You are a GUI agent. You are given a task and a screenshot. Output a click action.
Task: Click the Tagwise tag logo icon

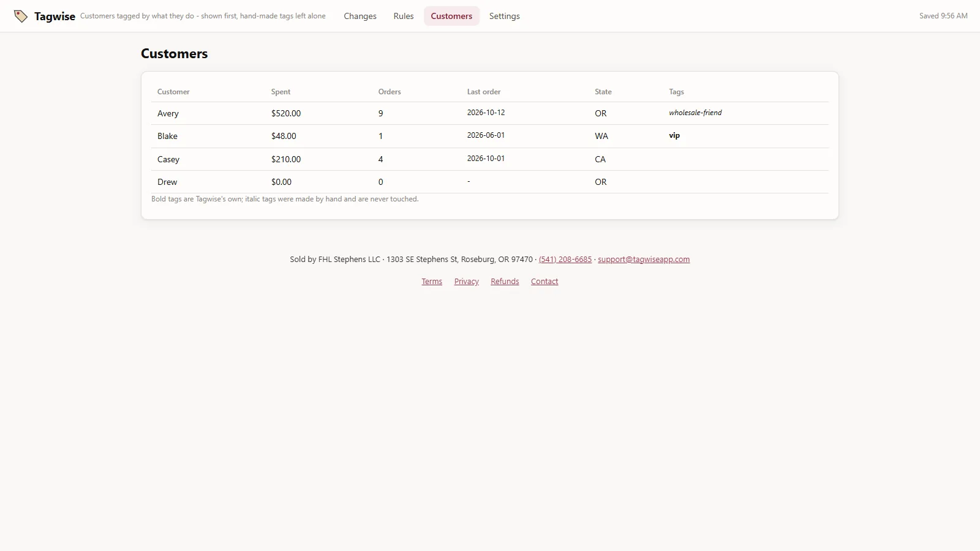click(x=21, y=17)
